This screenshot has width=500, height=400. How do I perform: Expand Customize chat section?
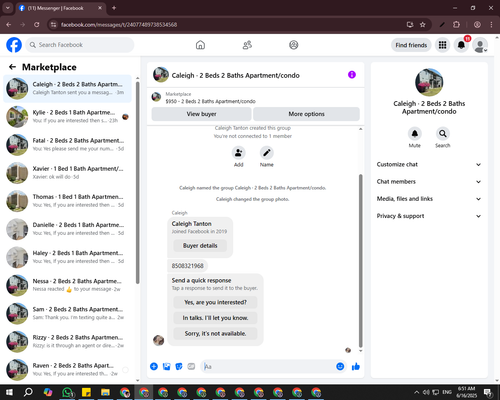(429, 164)
